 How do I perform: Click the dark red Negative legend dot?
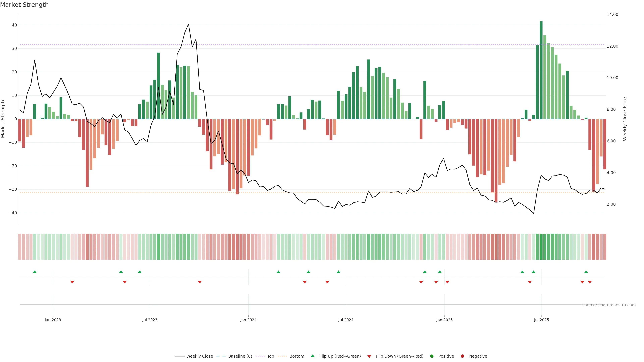point(462,356)
